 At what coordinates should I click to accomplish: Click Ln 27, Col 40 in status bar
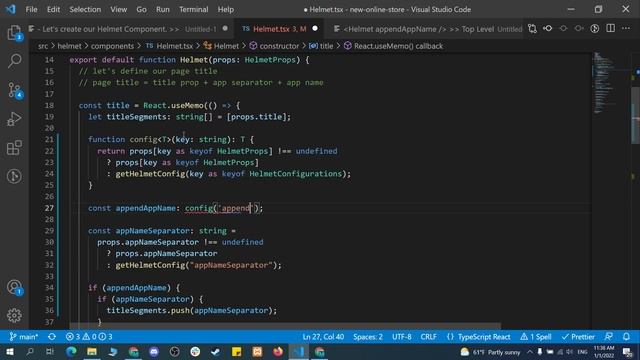pos(323,337)
